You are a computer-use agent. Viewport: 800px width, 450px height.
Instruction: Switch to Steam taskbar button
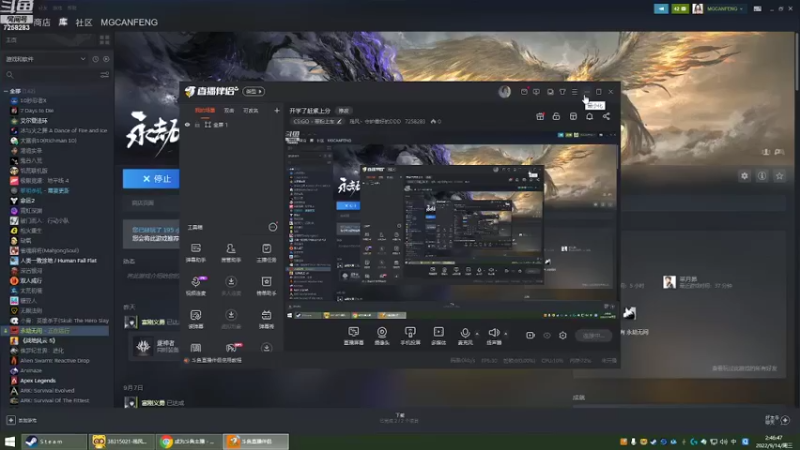coord(54,441)
